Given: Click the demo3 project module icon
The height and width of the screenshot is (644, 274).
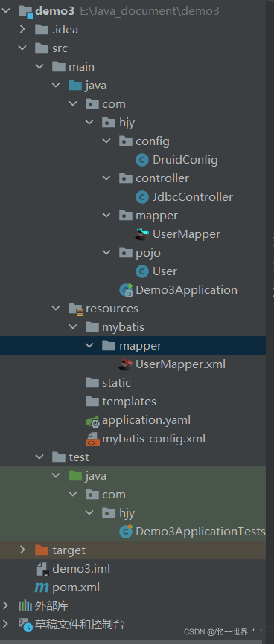Looking at the screenshot, I should coord(25,11).
